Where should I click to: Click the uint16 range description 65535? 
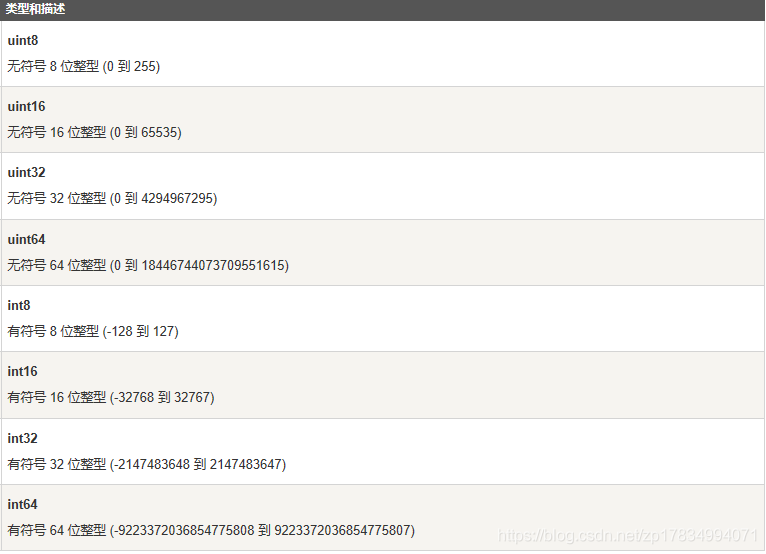pyautogui.click(x=160, y=132)
